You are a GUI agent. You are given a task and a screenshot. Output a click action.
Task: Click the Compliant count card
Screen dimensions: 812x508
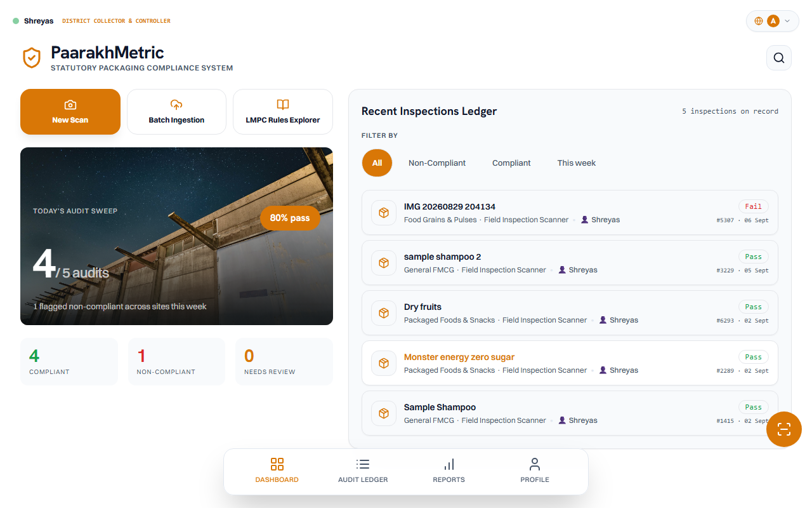(x=69, y=361)
